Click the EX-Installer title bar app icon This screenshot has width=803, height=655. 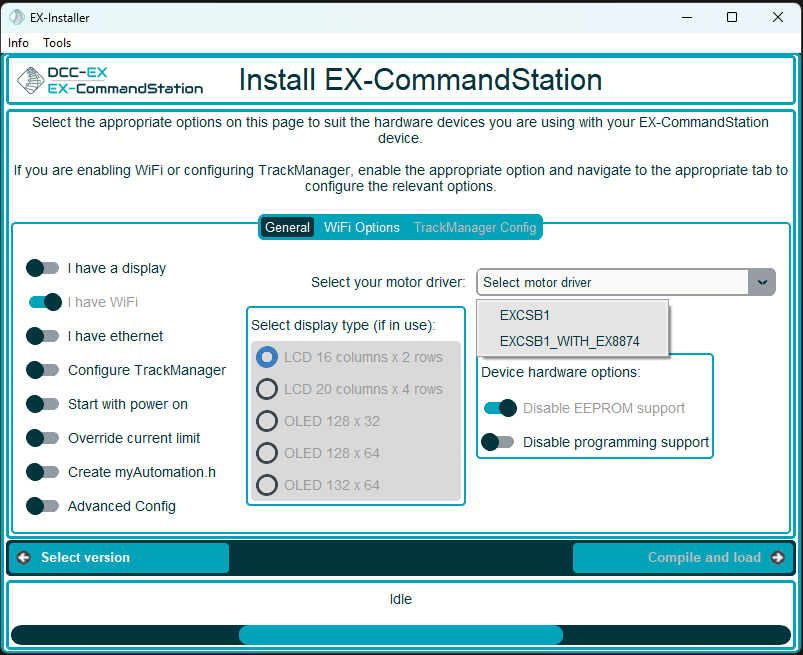tap(16, 17)
